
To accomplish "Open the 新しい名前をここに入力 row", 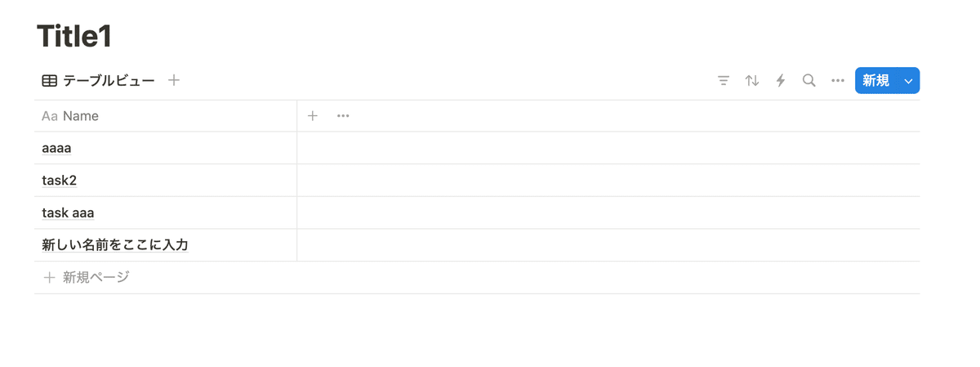I will pyautogui.click(x=115, y=245).
